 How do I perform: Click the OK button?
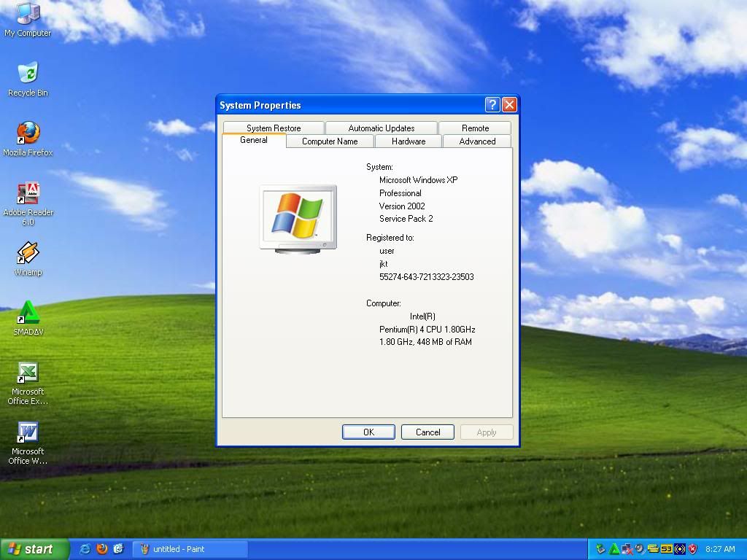pyautogui.click(x=368, y=432)
